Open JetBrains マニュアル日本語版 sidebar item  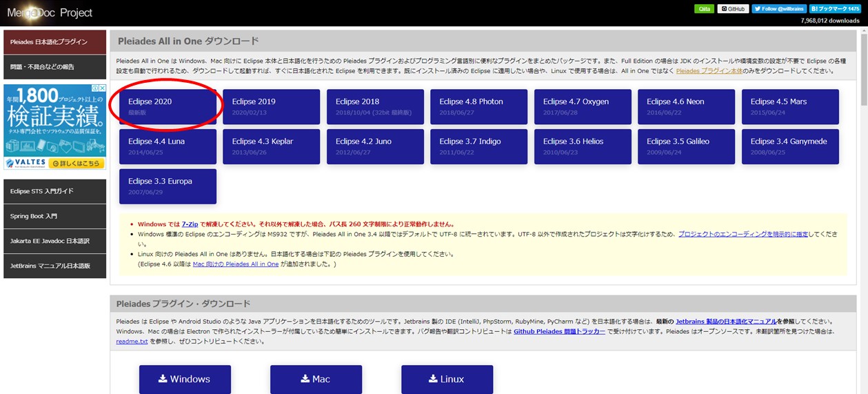[x=55, y=266]
